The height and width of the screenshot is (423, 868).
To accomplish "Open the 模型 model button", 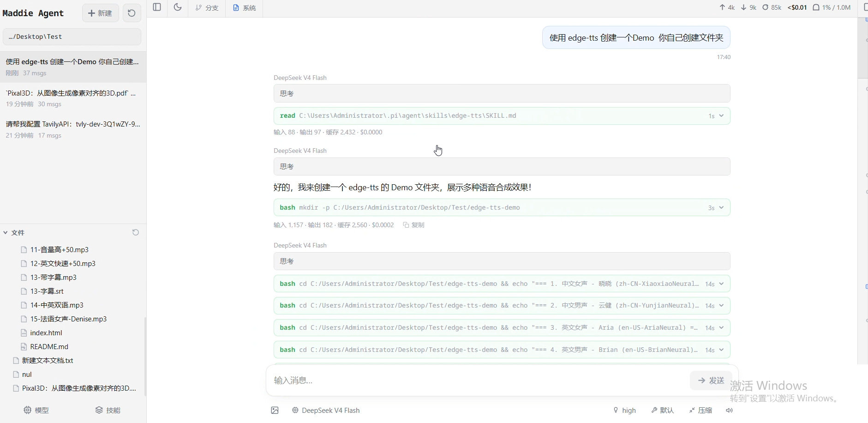I will click(x=36, y=410).
